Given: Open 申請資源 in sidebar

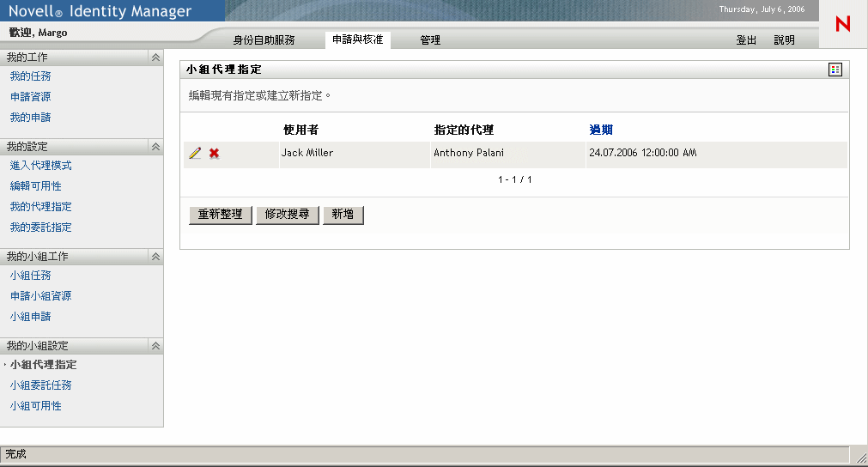Looking at the screenshot, I should pyautogui.click(x=30, y=97).
